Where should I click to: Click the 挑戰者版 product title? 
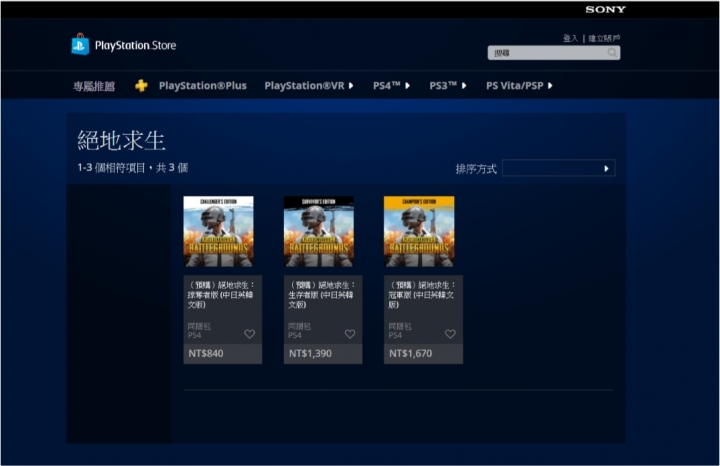click(221, 295)
